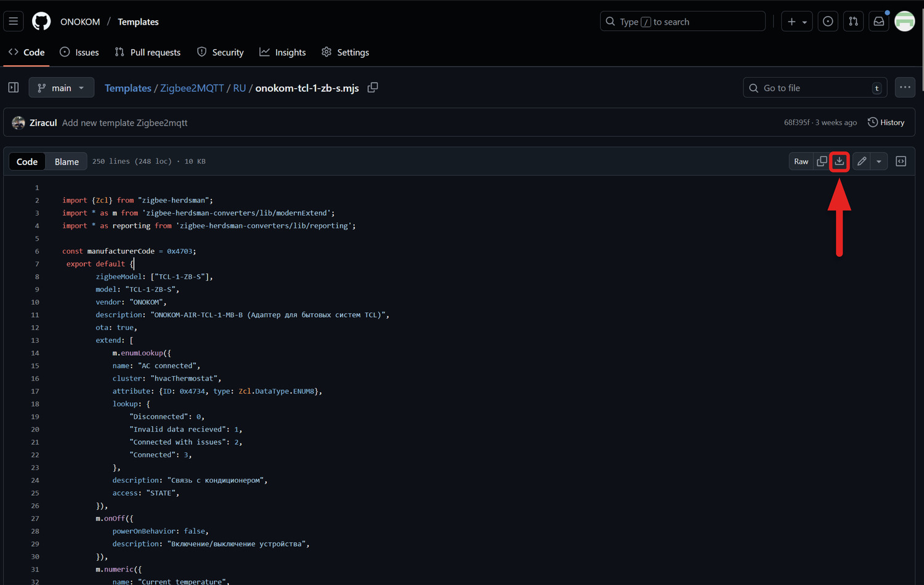This screenshot has width=924, height=585.
Task: Expand the main branch dropdown
Action: 61,87
